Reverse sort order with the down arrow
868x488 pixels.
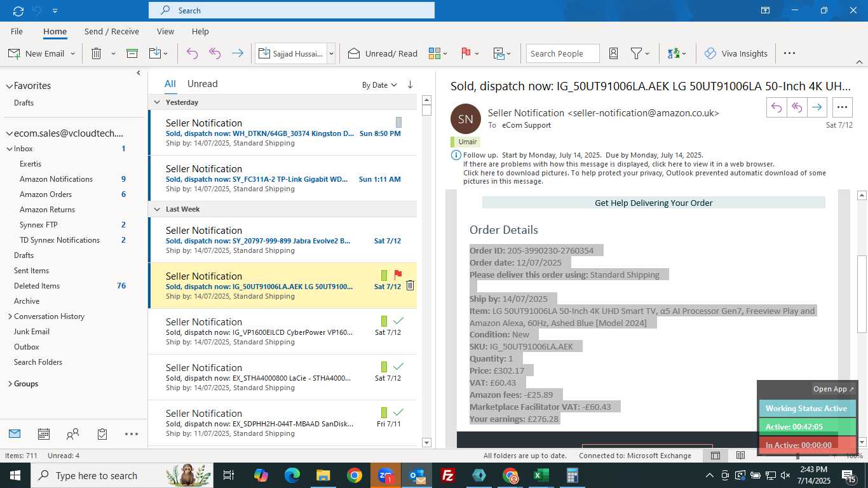[x=410, y=85]
